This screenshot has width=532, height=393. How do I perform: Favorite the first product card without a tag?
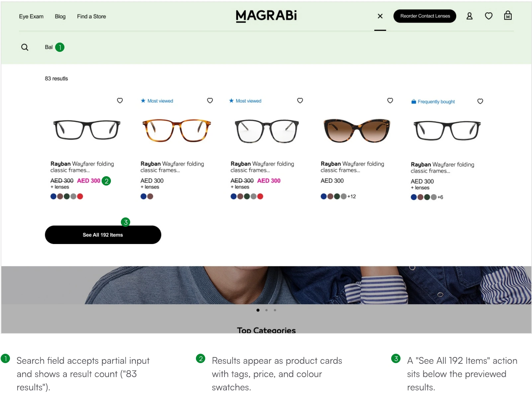pos(120,100)
